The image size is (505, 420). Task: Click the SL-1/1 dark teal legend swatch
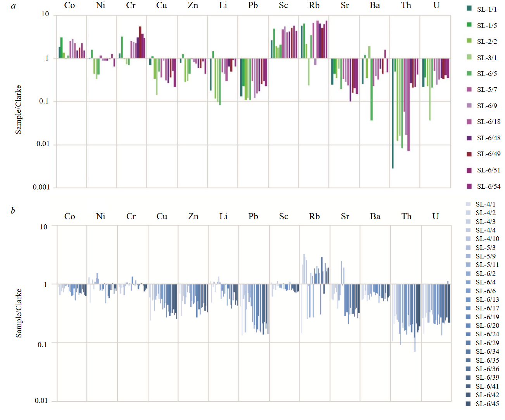(x=469, y=9)
